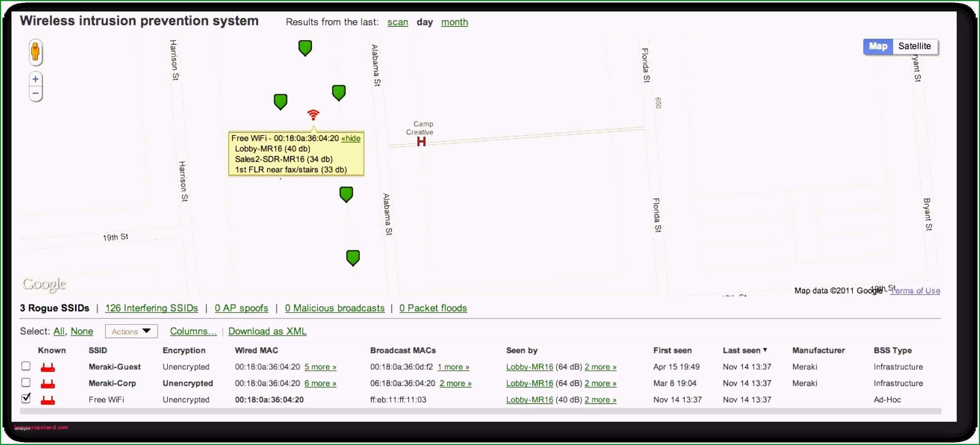Download rogue SSIDs as XML
The image size is (980, 445).
268,331
